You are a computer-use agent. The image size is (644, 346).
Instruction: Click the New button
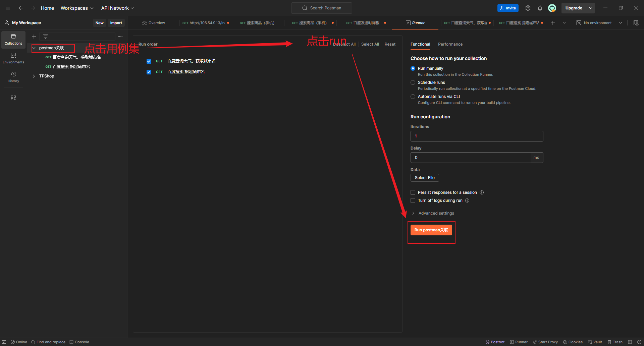tap(99, 23)
